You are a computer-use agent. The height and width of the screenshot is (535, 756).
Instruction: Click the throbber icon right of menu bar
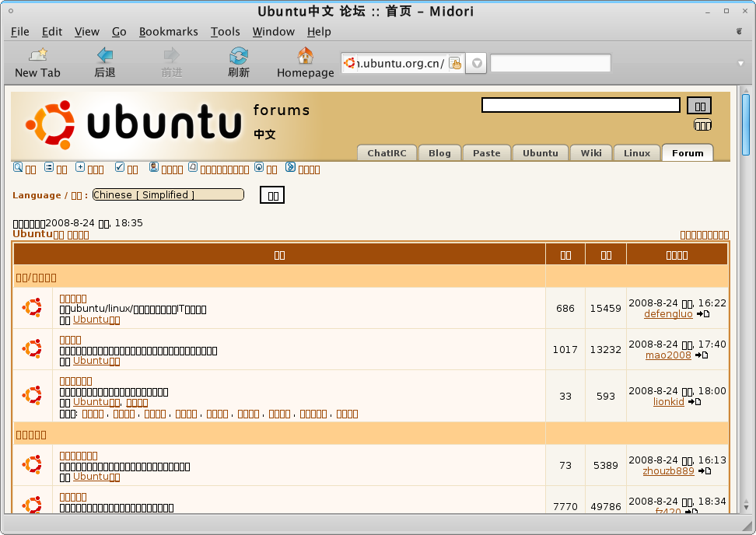[x=739, y=31]
